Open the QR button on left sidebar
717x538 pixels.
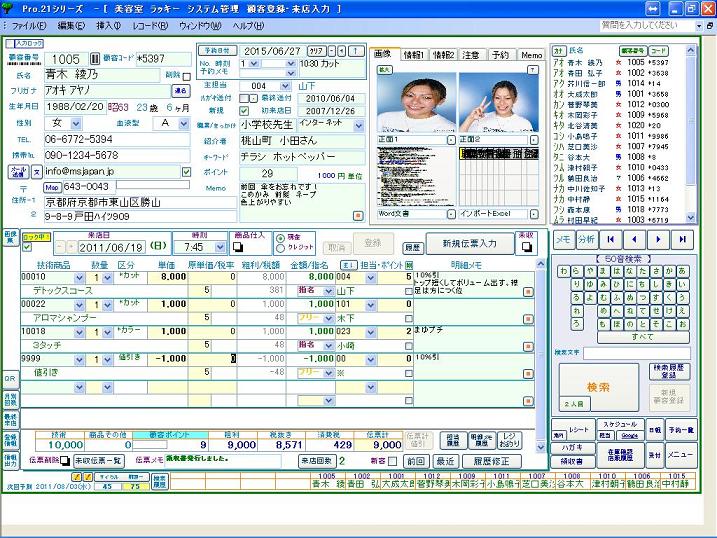[11, 378]
